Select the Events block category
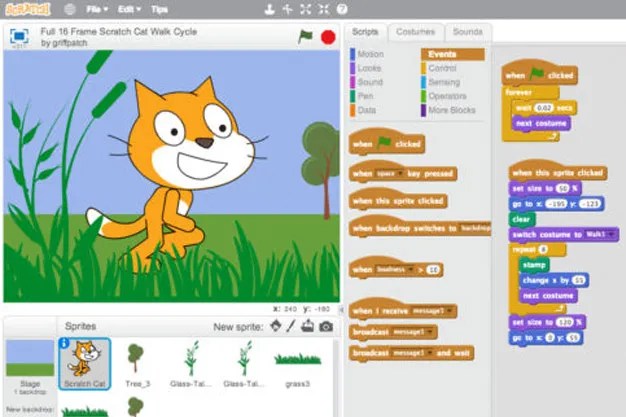The height and width of the screenshot is (417, 626). [x=453, y=54]
